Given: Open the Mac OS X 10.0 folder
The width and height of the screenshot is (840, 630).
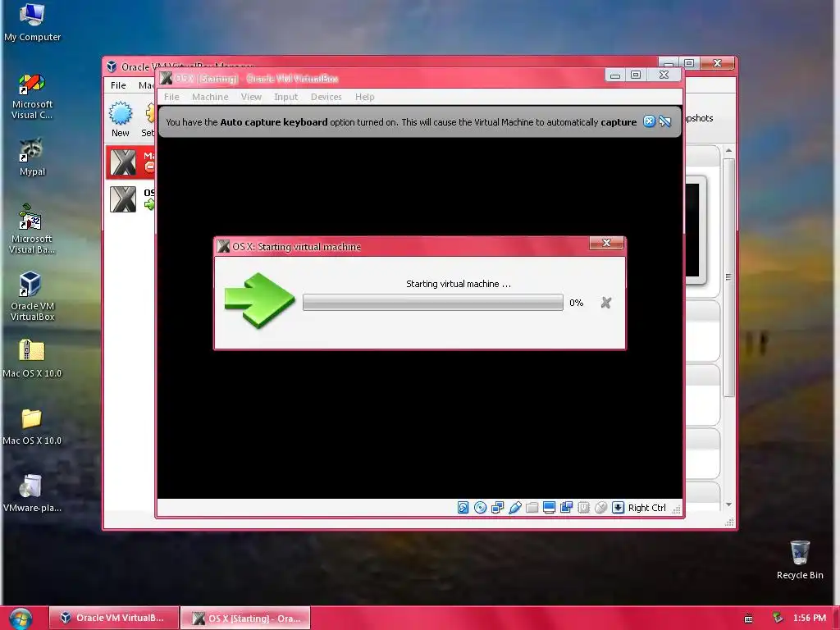Looking at the screenshot, I should click(32, 426).
